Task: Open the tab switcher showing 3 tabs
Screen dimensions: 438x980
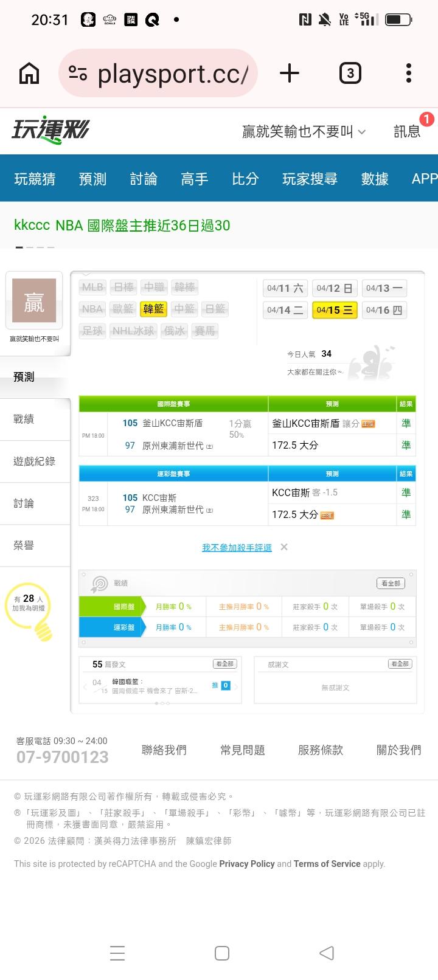Action: [350, 74]
